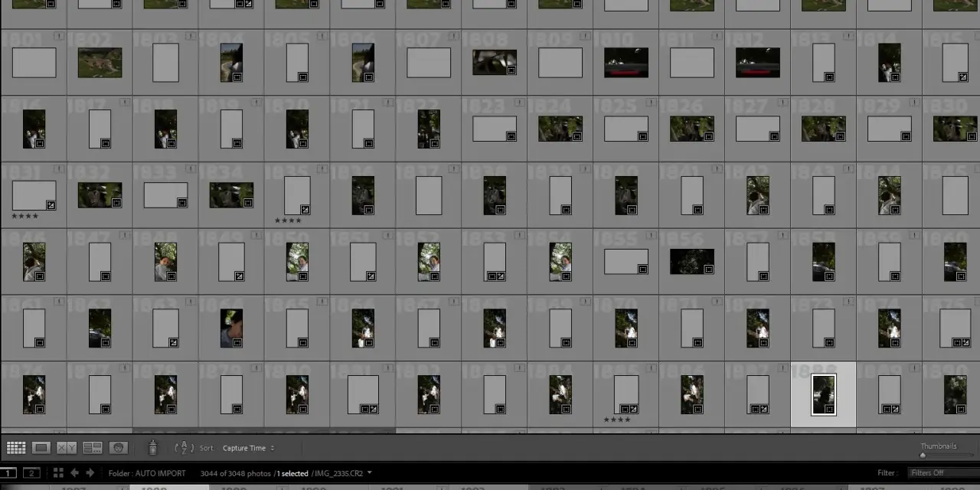
Task: Click the 'Sort' label
Action: [207, 448]
